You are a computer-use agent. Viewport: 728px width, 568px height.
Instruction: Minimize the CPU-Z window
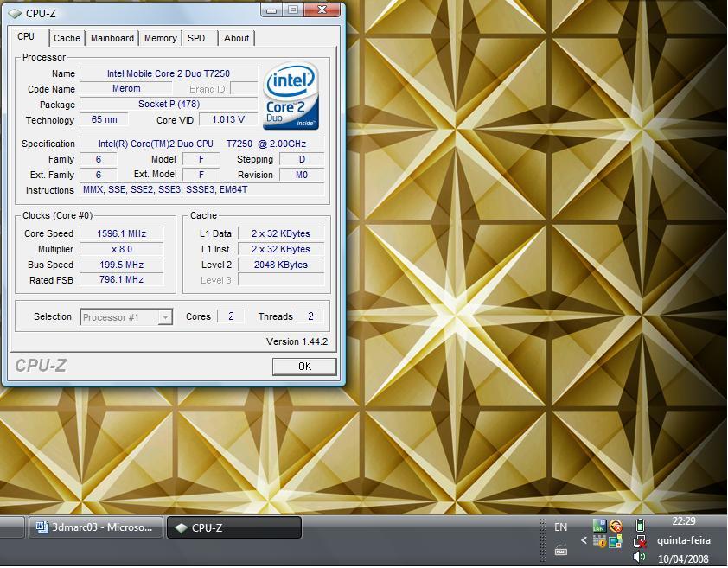click(271, 10)
